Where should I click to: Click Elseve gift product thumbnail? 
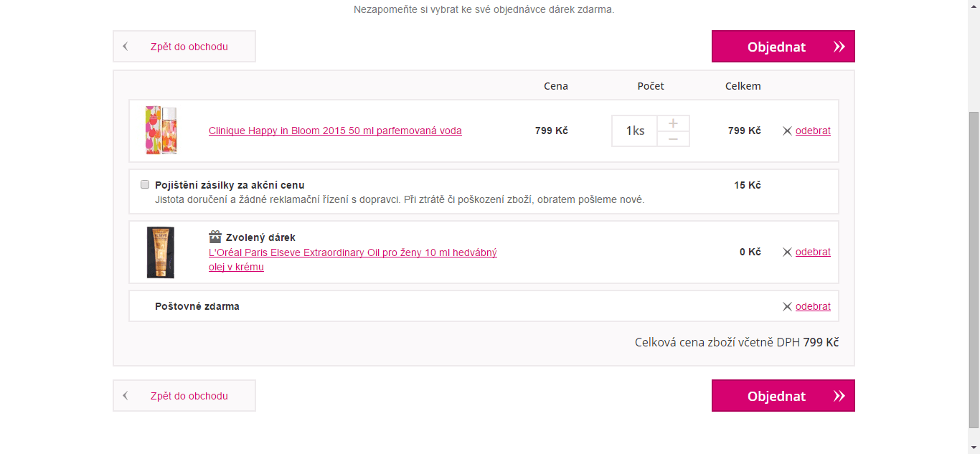pyautogui.click(x=161, y=252)
